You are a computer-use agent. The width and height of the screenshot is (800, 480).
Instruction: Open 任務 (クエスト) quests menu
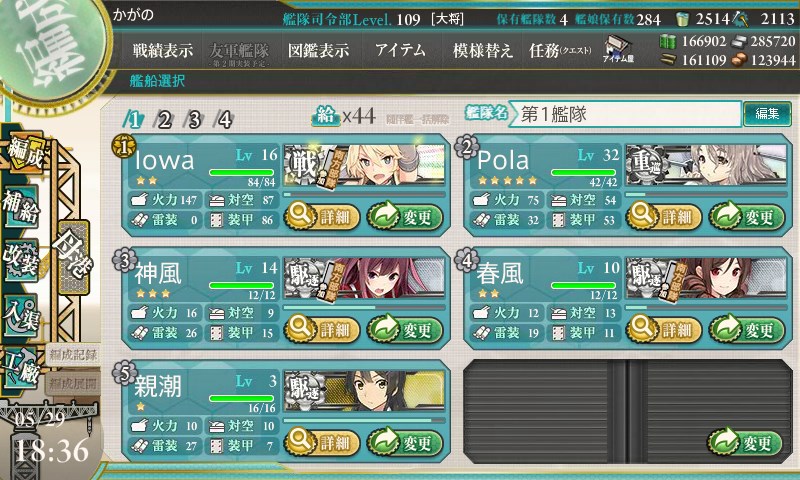[560, 50]
